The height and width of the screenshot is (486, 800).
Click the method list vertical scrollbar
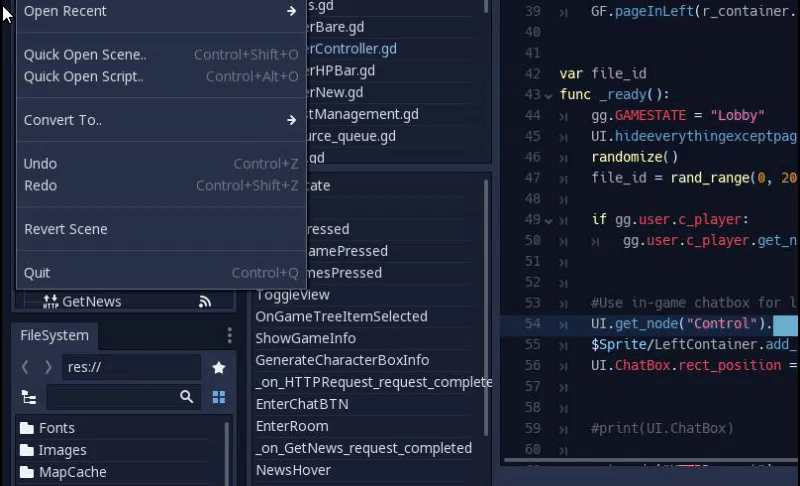point(486,308)
